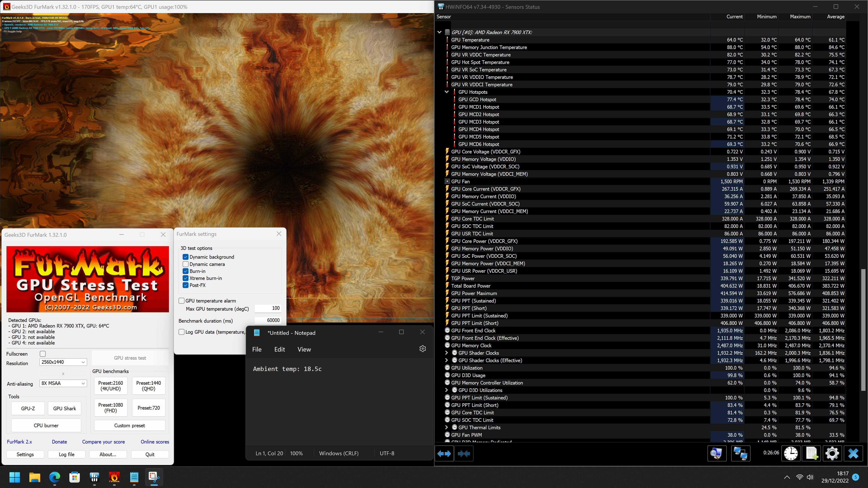Uncheck the Xtreme burn-in option

tap(186, 278)
